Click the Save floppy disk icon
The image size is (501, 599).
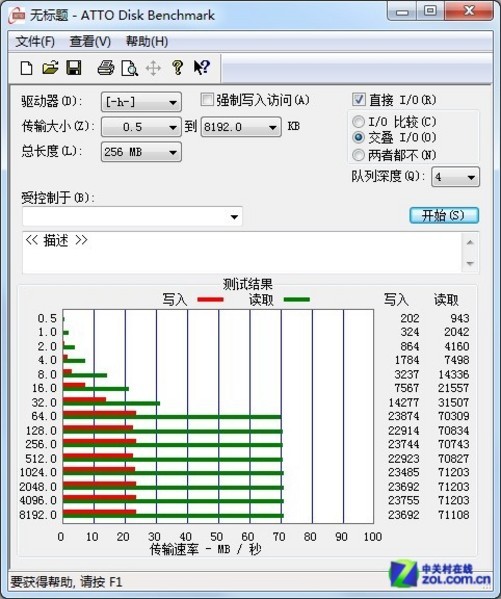74,68
